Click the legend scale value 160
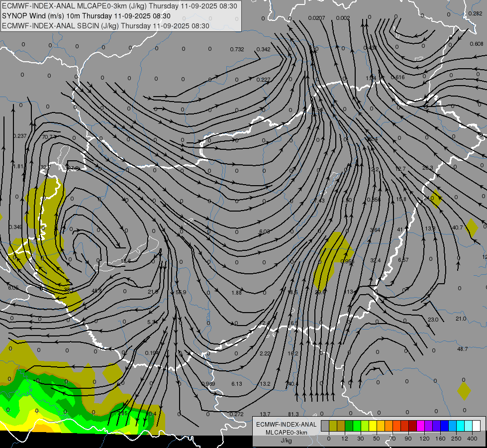The image size is (487, 448). tap(440, 439)
